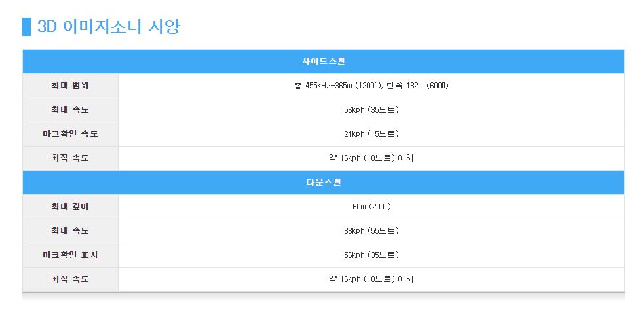Click the 최대 범위 row label

[70, 86]
